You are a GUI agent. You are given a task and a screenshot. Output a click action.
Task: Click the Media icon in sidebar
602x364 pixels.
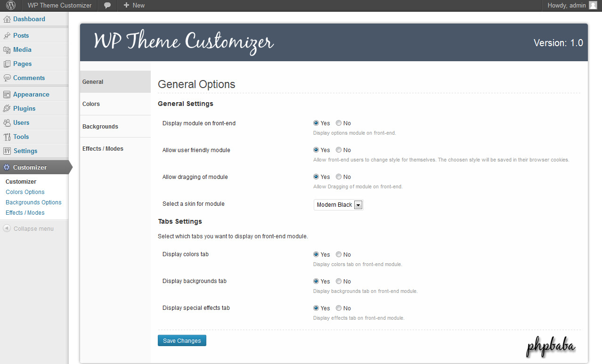click(x=7, y=50)
